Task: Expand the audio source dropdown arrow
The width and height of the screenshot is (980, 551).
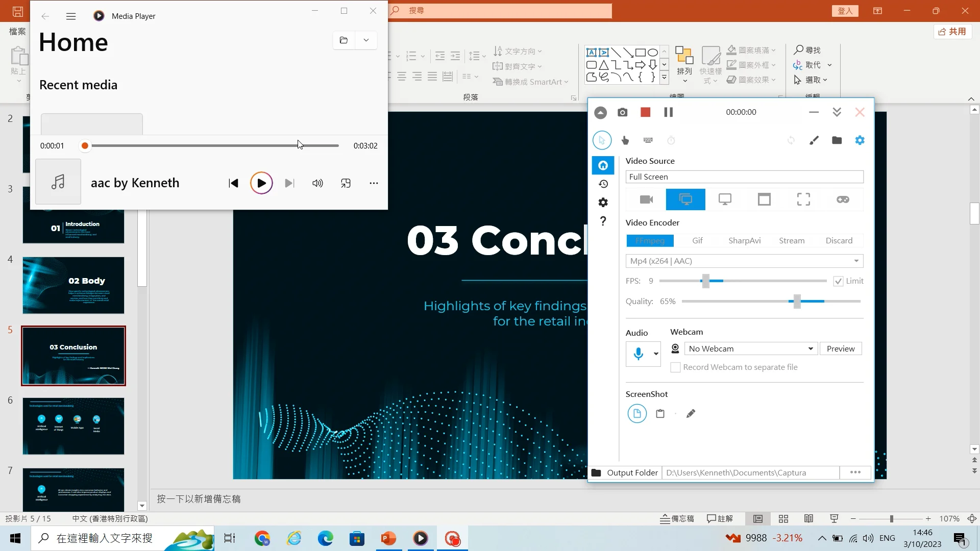Action: 655,354
